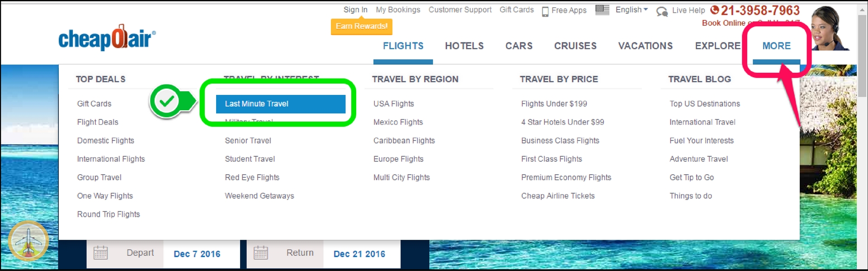Click the US flag language icon
Viewport: 868px width, 271px height.
click(602, 10)
